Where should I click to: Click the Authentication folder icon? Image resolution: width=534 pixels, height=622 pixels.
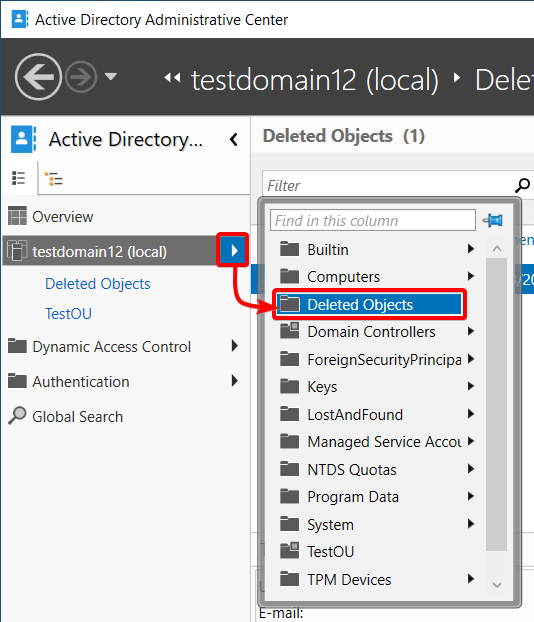pyautogui.click(x=17, y=381)
